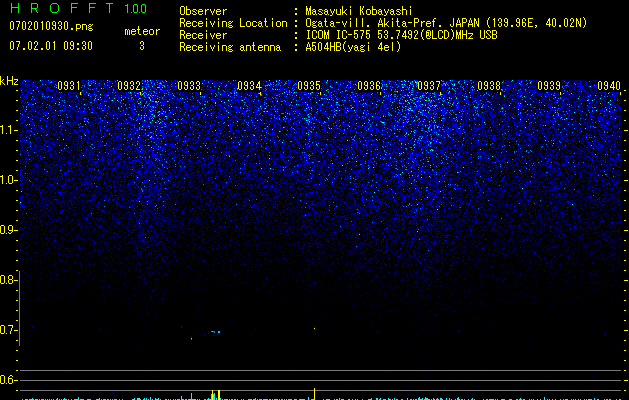629x400 pixels.
Task: Select the filename 0702010930.png
Action: [x=51, y=26]
